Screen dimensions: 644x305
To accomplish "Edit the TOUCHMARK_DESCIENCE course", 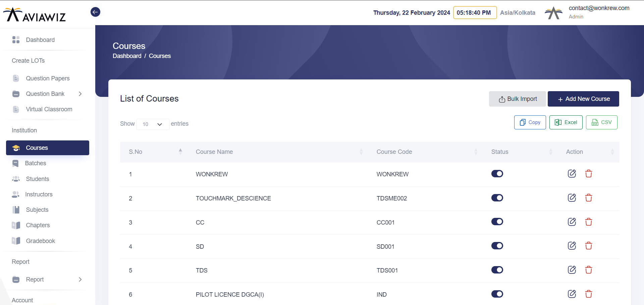I will (x=572, y=198).
